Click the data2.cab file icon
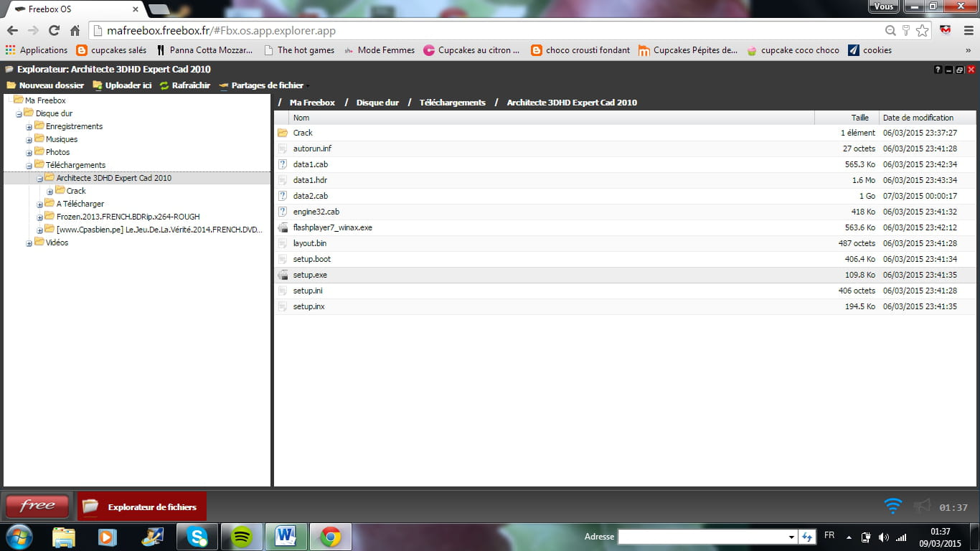The height and width of the screenshot is (551, 980). pos(283,196)
